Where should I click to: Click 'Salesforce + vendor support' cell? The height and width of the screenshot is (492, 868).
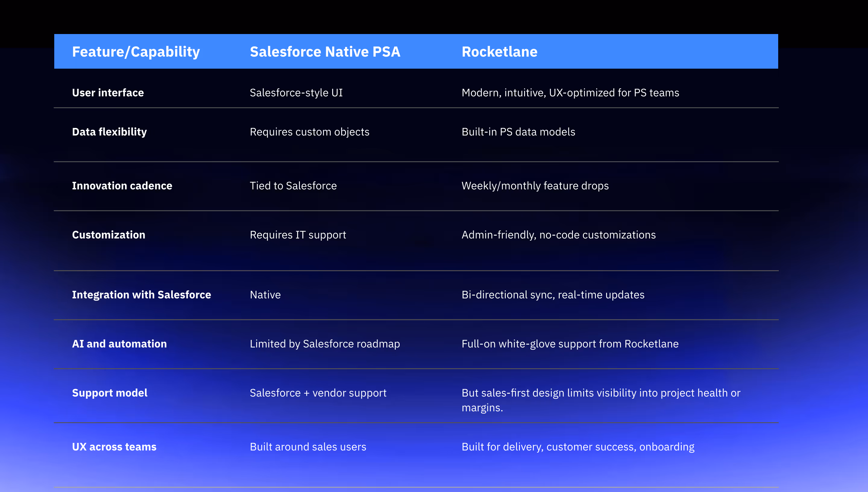coord(318,393)
